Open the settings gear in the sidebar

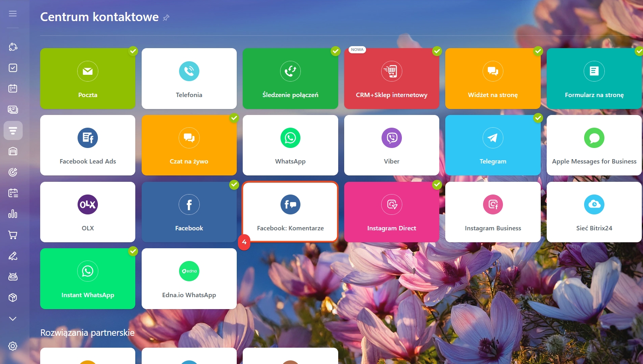coord(13,346)
